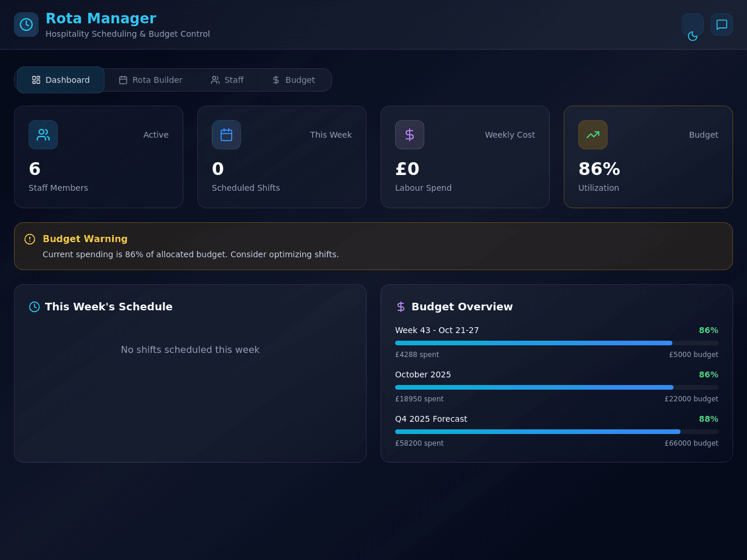Click the "£4288 spent" value
The height and width of the screenshot is (560, 747).
click(417, 355)
